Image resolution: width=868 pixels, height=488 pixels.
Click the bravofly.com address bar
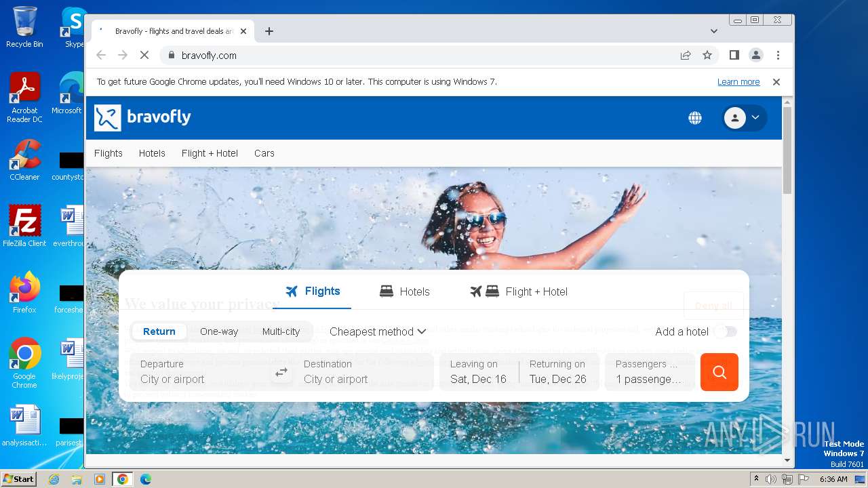click(x=420, y=56)
